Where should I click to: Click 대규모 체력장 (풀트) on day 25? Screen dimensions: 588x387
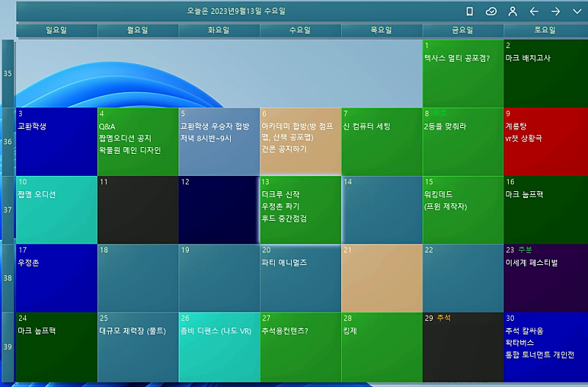pyautogui.click(x=132, y=331)
